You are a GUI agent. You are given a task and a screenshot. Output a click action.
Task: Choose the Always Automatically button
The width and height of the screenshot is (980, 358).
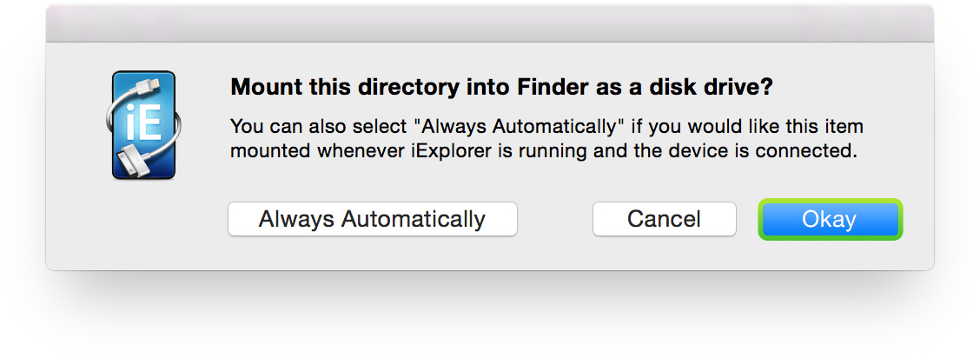[x=372, y=219]
